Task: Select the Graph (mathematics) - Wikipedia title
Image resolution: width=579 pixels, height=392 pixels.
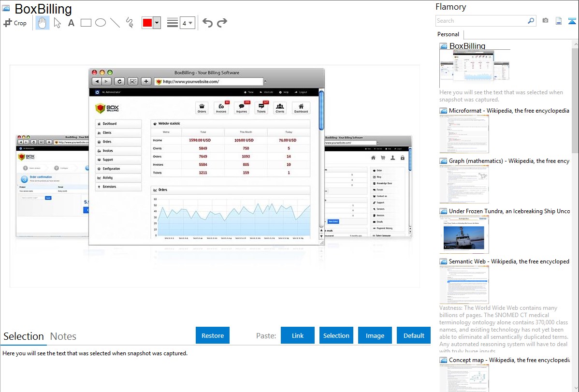Action: (x=509, y=161)
